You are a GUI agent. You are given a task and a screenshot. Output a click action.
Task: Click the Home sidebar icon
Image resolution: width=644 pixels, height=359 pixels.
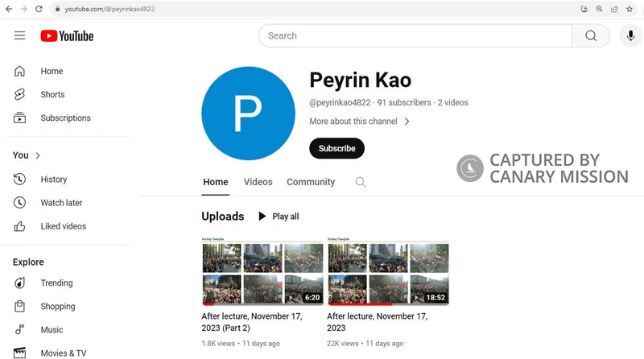pyautogui.click(x=19, y=71)
